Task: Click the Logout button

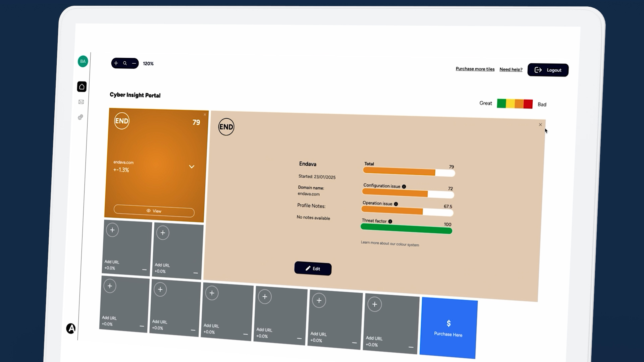Action: [x=548, y=70]
